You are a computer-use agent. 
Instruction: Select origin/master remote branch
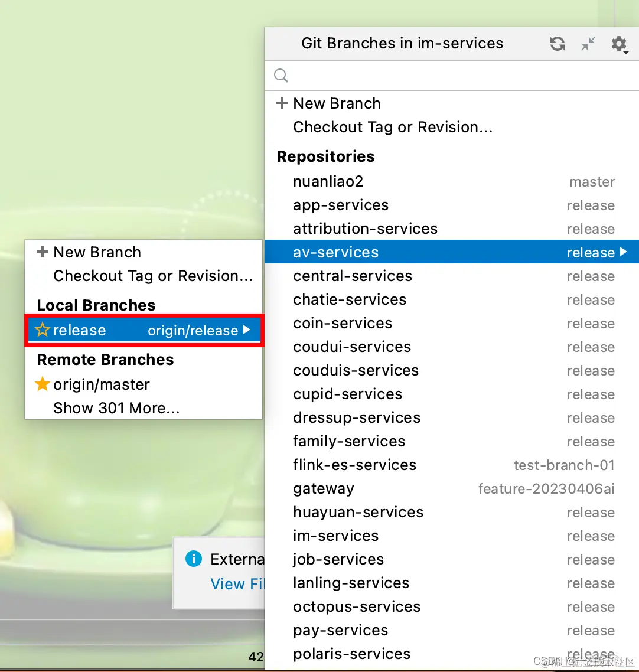coord(144,384)
